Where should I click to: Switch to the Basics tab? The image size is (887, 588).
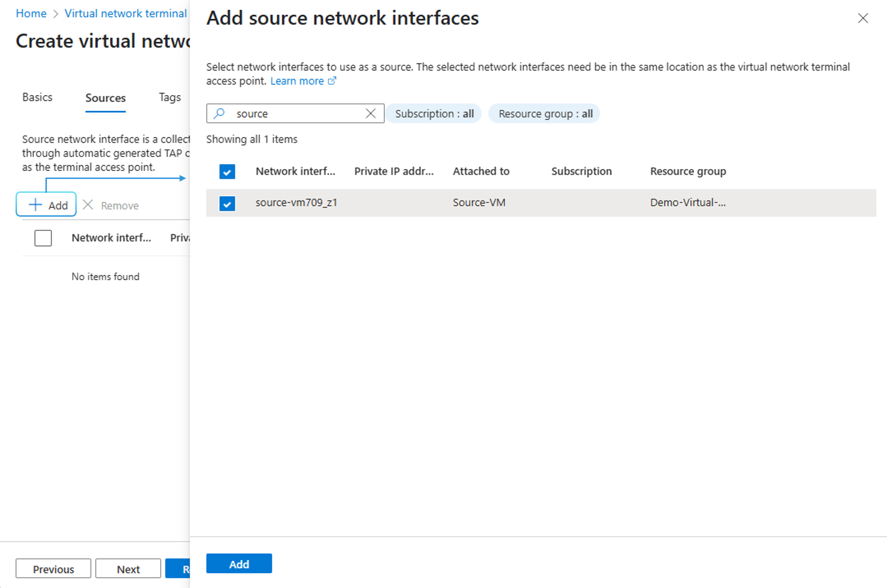point(37,97)
